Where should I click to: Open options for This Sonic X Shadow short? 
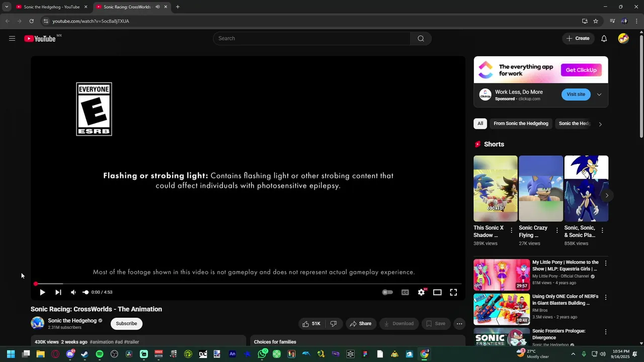[512, 230]
